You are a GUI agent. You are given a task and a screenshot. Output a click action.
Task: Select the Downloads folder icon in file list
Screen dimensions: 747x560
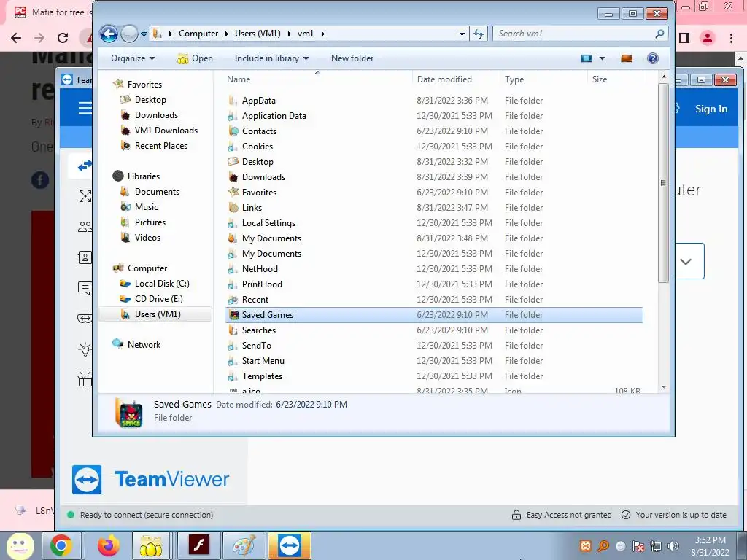233,176
